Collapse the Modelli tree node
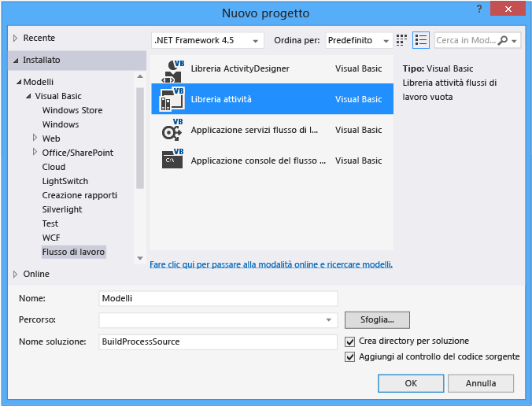The image size is (532, 406). pos(19,82)
